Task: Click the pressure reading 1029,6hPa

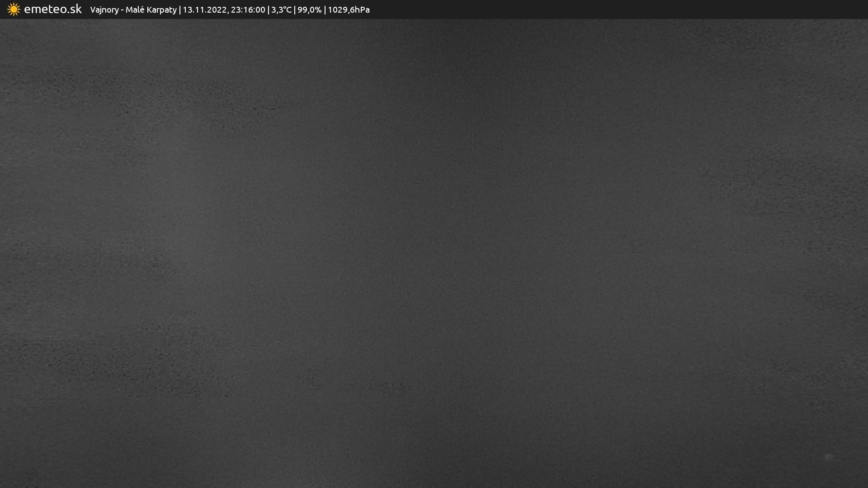Action: [349, 10]
